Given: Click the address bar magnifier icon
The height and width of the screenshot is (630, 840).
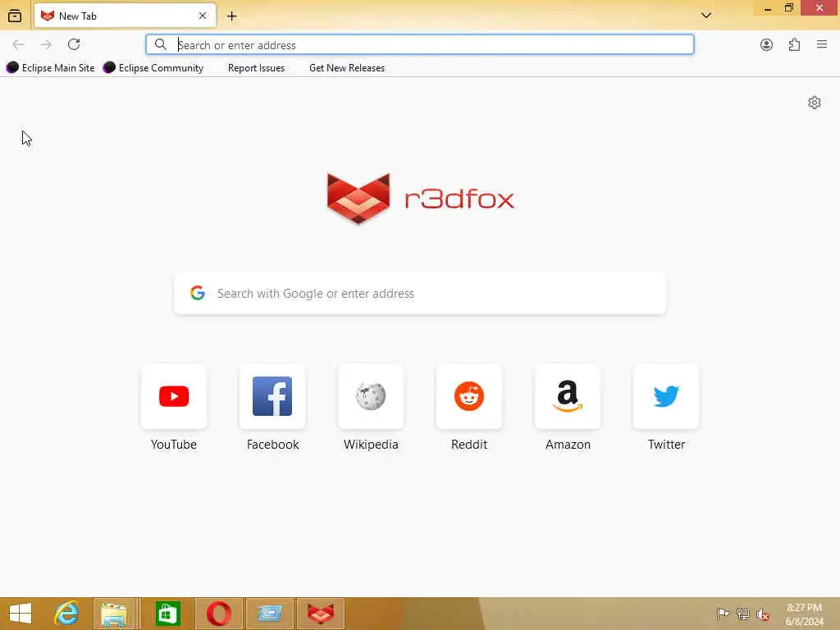Looking at the screenshot, I should [x=160, y=44].
